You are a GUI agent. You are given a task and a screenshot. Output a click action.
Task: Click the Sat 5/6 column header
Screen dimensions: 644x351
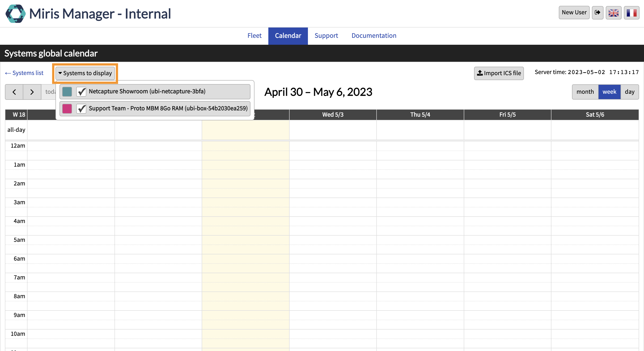coord(595,115)
